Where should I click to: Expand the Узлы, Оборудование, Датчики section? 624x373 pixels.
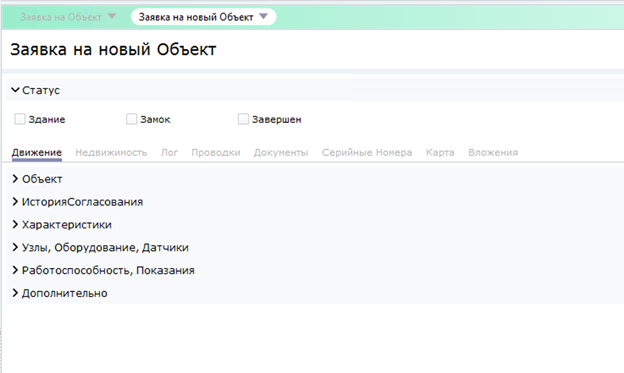15,248
